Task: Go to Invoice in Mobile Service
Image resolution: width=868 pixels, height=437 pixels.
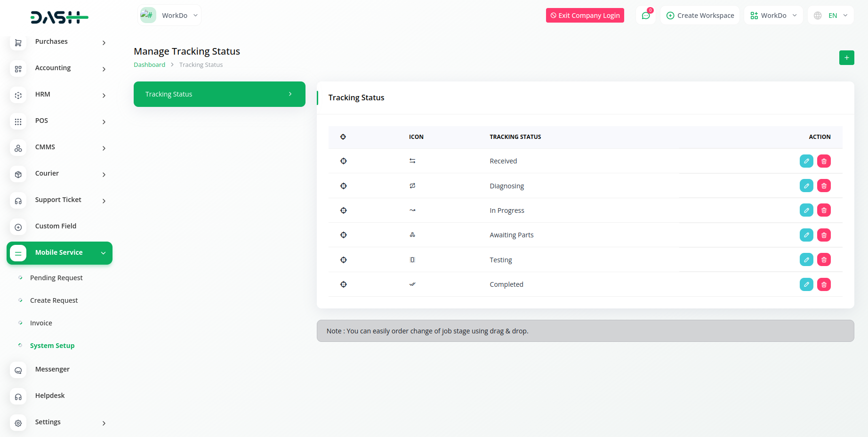Action: pyautogui.click(x=41, y=323)
